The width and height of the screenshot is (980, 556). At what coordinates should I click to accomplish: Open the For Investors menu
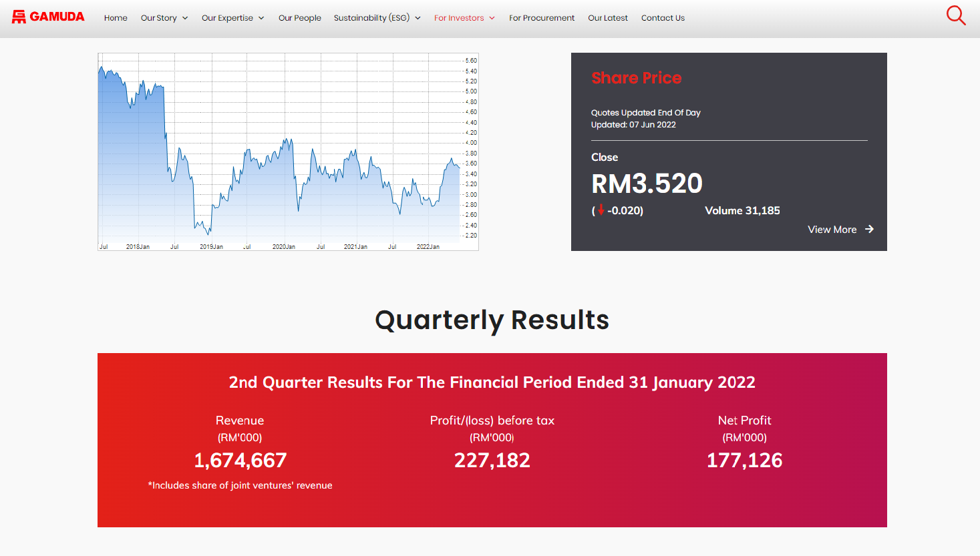[459, 18]
